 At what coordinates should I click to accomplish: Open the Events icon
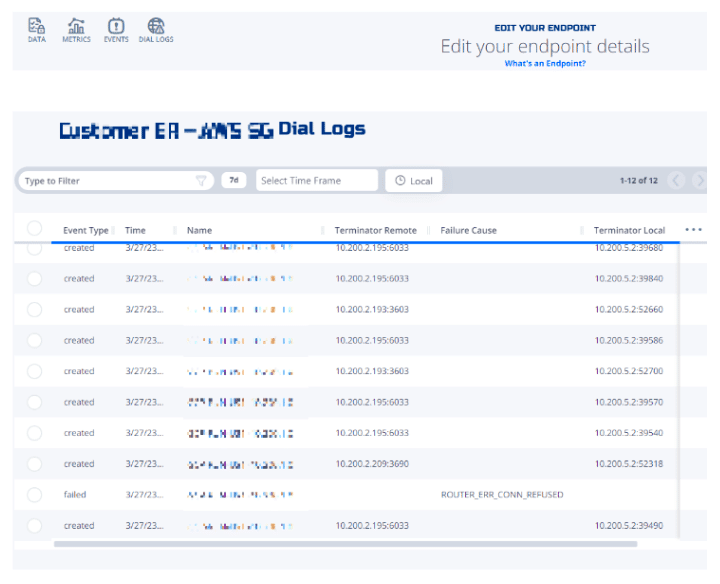point(116,27)
